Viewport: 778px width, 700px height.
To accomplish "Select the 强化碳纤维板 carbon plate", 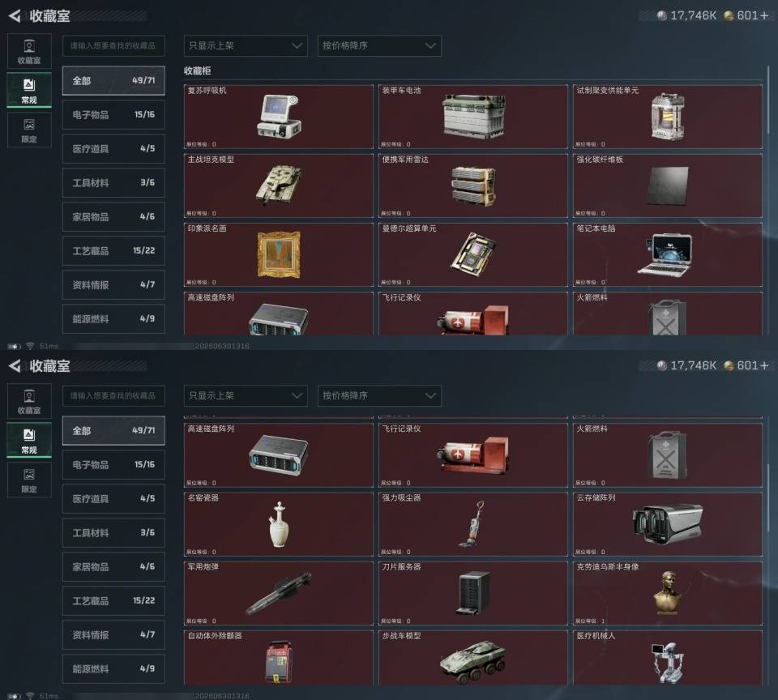I will click(x=667, y=186).
